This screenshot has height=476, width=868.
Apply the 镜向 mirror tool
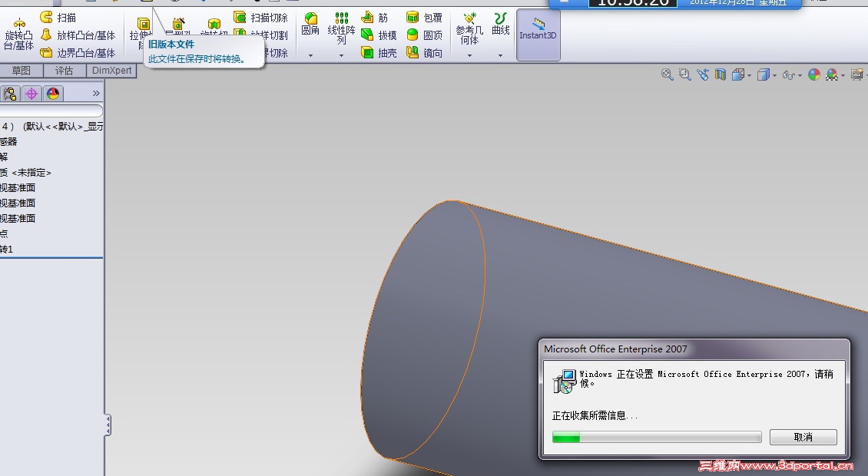pos(424,53)
